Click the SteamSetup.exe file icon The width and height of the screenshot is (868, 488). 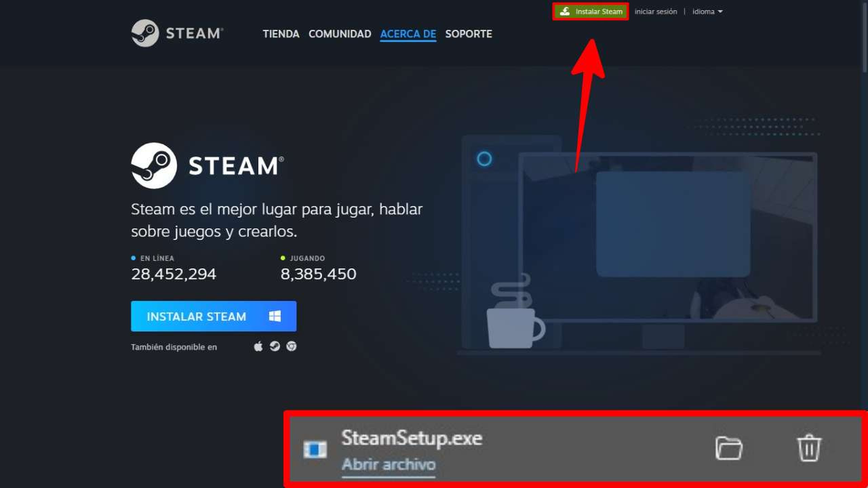coord(315,449)
